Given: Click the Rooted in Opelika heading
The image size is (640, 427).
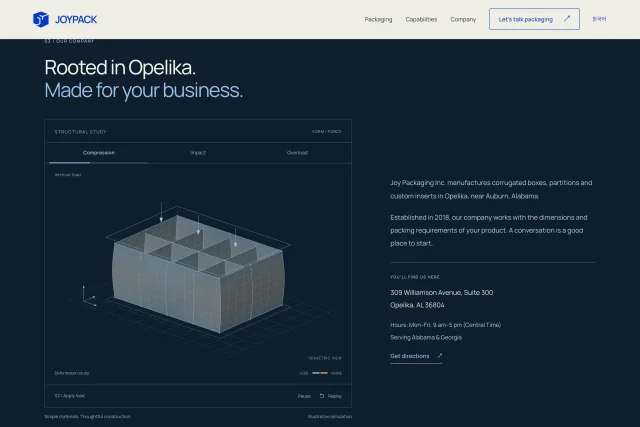Looking at the screenshot, I should coord(120,67).
